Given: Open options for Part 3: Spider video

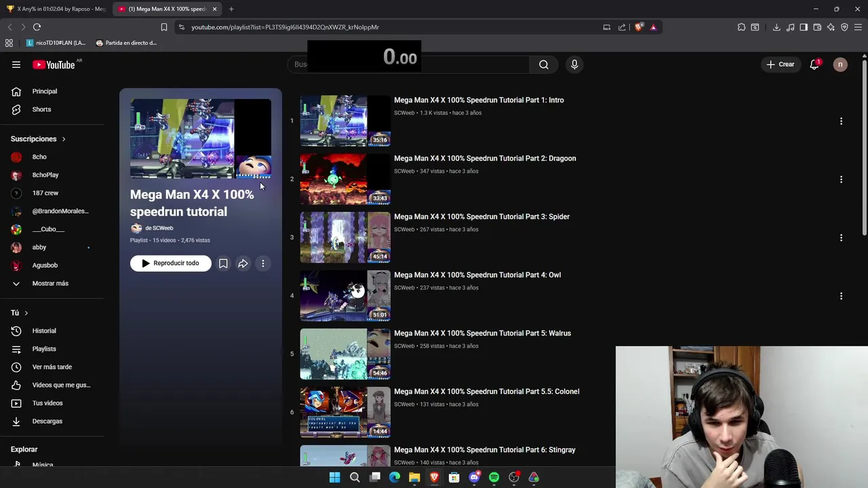Looking at the screenshot, I should 841,238.
